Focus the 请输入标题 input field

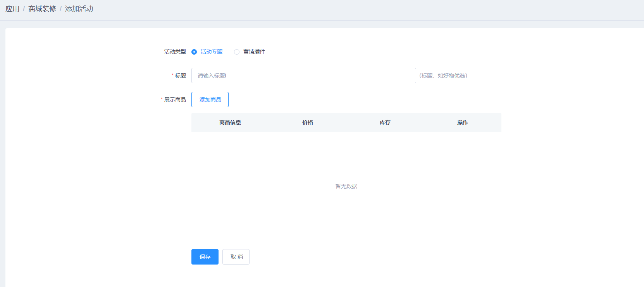(303, 76)
